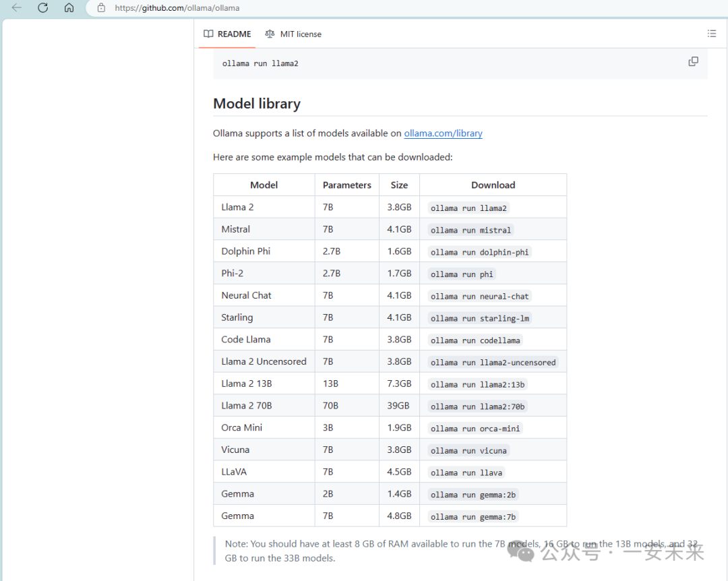Click the 'Download' column header
The width and height of the screenshot is (728, 581).
[493, 185]
